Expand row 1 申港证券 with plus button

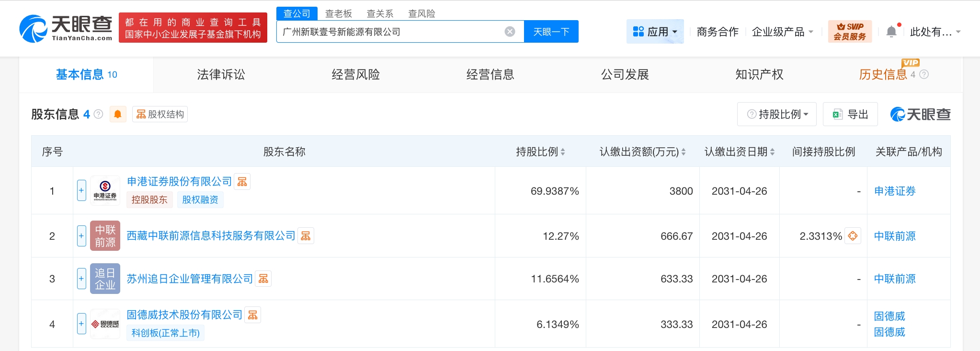81,190
